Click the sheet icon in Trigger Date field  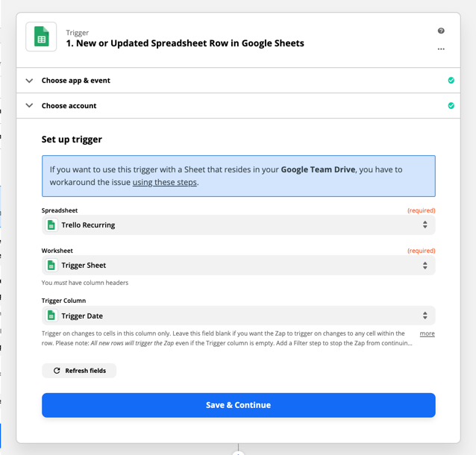(51, 316)
